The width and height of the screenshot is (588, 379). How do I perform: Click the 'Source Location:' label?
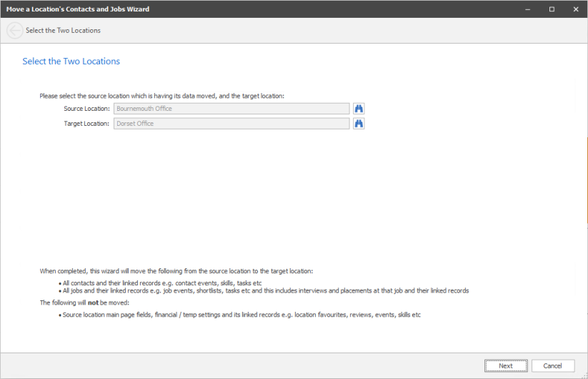pos(86,109)
